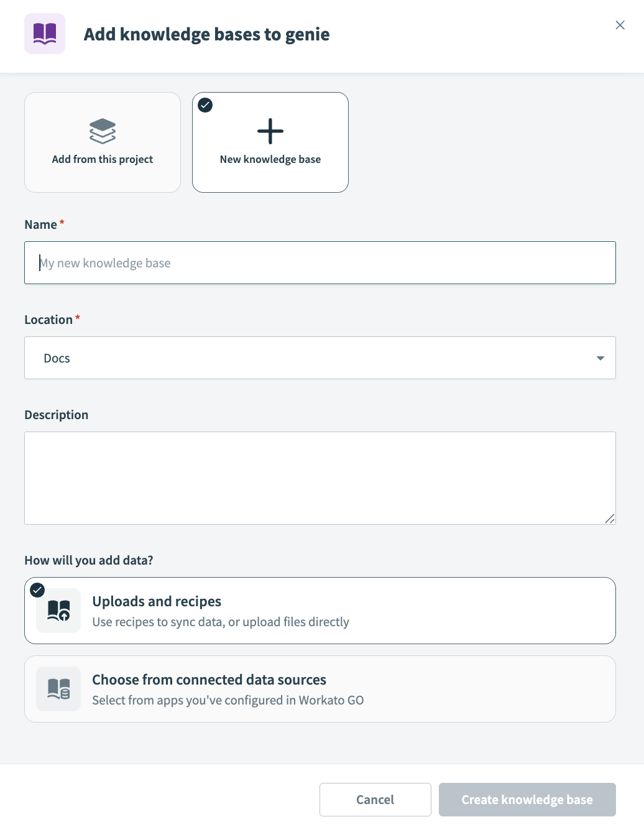Click the purple knowledge base book icon
The image size is (644, 827).
pos(44,34)
